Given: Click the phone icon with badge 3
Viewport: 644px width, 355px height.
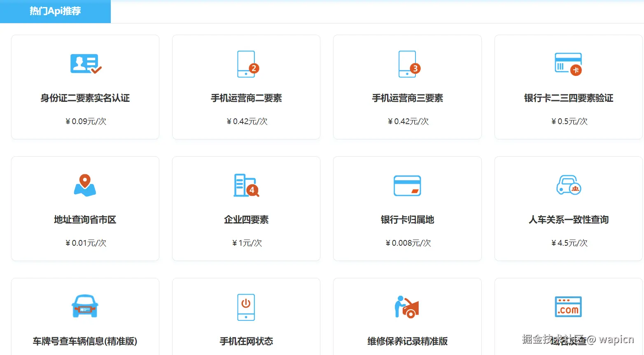Looking at the screenshot, I should 407,64.
